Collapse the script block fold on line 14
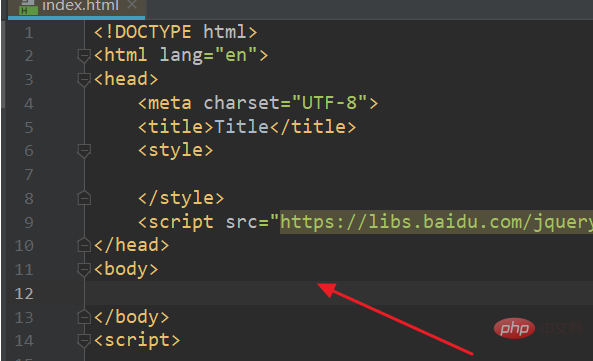 click(84, 341)
